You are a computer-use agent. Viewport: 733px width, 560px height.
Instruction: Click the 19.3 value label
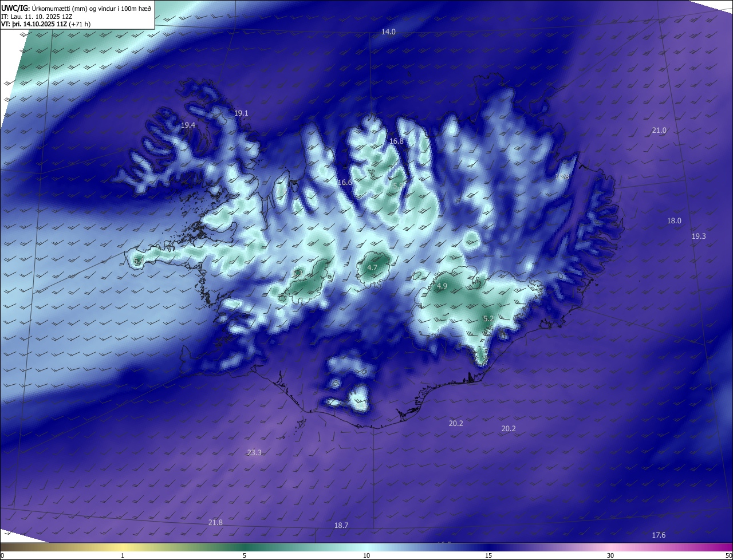pos(699,236)
